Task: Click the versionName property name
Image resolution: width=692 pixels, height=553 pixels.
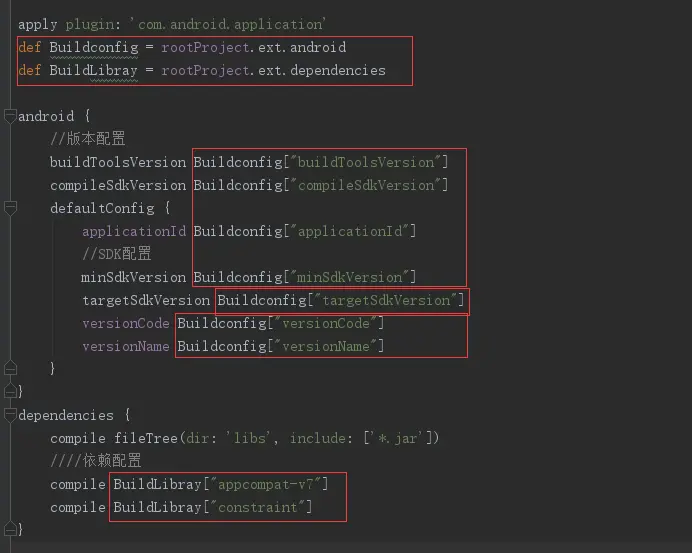Action: click(126, 346)
